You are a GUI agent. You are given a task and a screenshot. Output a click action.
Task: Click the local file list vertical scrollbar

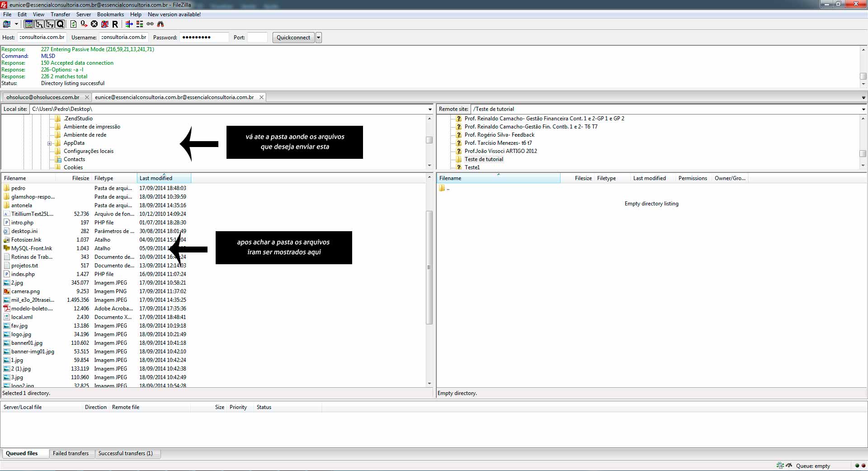click(x=429, y=267)
